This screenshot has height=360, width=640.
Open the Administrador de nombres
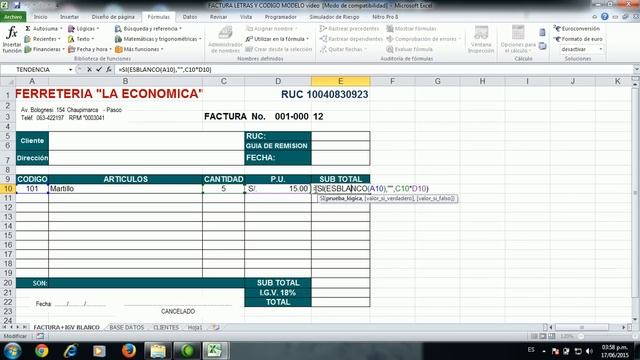click(225, 40)
